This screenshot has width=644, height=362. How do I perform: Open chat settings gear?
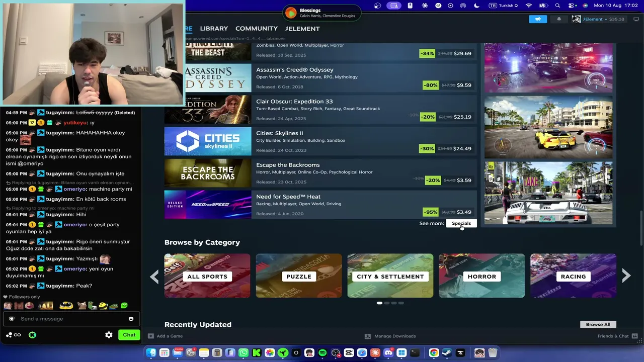click(109, 335)
